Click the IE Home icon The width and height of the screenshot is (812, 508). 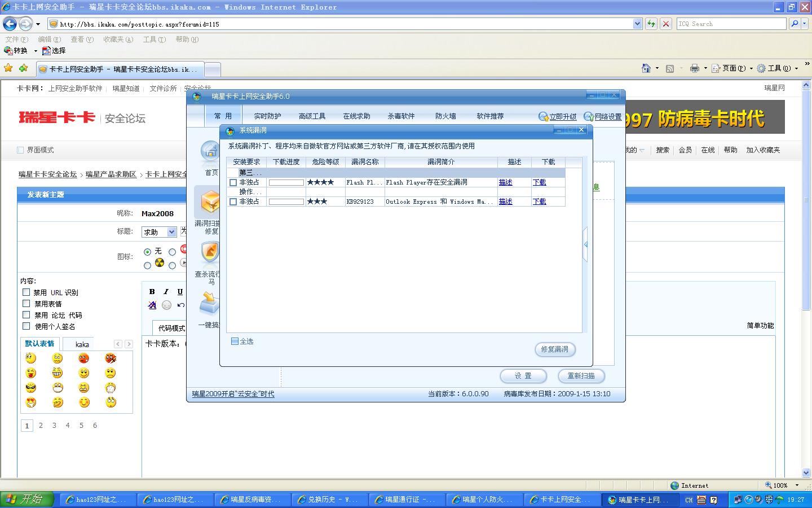tap(646, 68)
